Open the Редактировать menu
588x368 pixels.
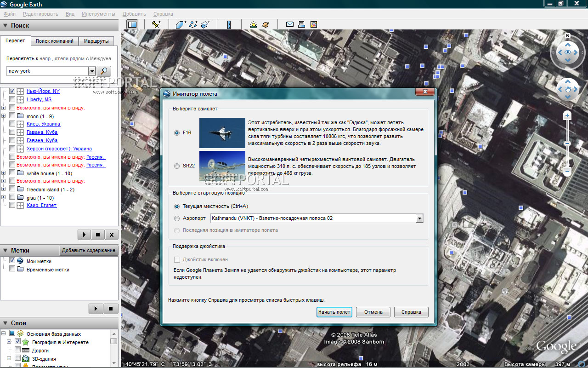tap(40, 14)
